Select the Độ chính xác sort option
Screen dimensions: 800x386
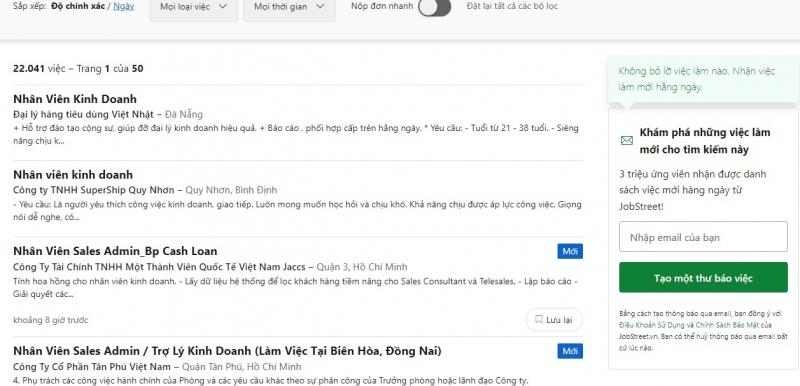(78, 6)
